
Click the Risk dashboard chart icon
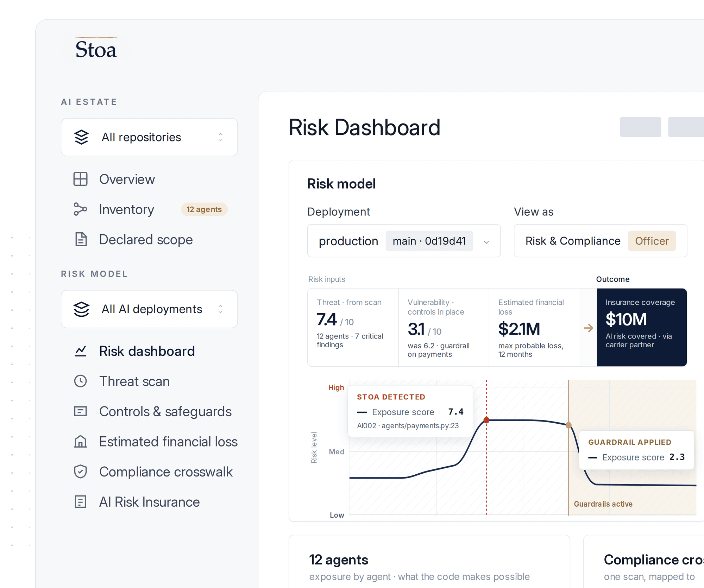(81, 351)
